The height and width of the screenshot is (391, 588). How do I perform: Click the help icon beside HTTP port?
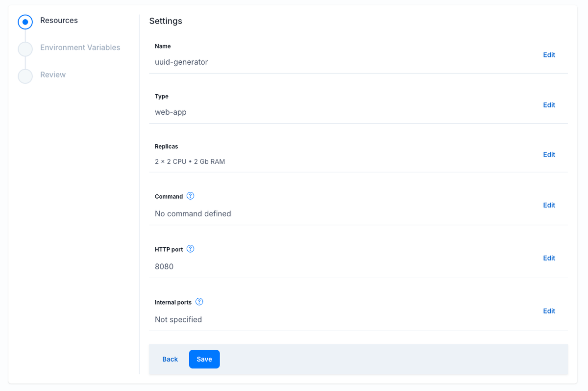[x=191, y=249]
